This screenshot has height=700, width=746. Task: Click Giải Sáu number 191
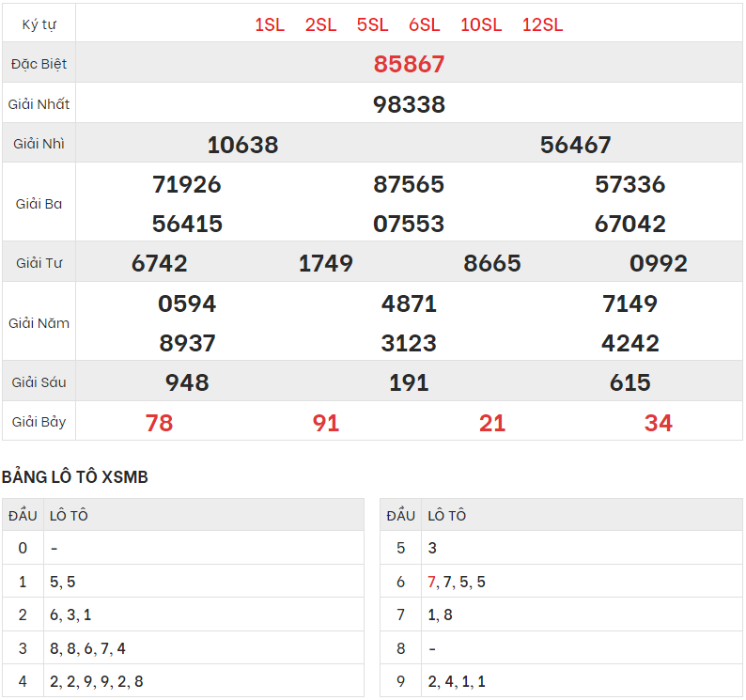(x=409, y=382)
